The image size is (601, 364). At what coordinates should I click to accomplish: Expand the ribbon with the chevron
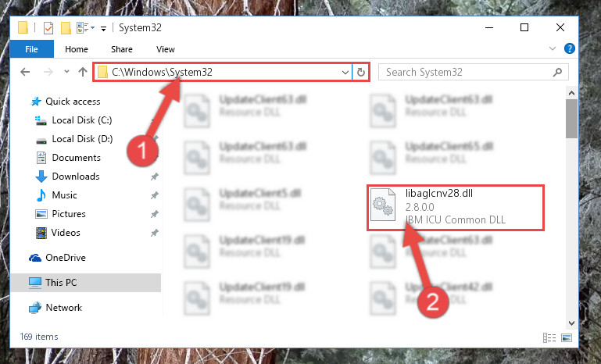point(553,48)
